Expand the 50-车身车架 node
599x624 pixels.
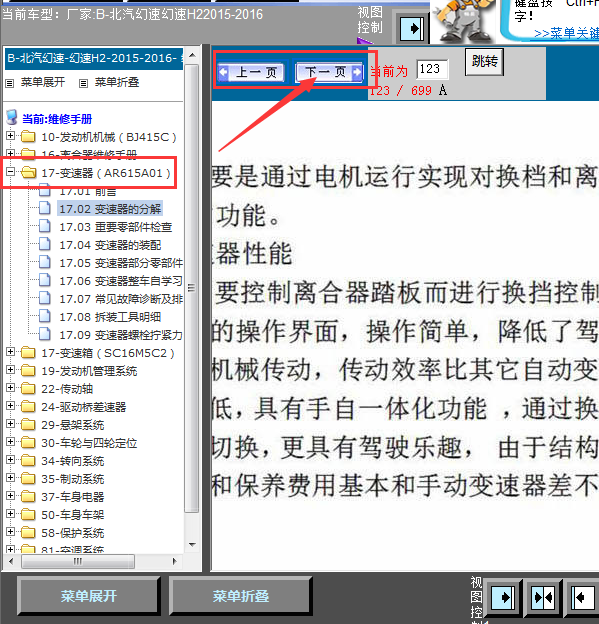11,514
